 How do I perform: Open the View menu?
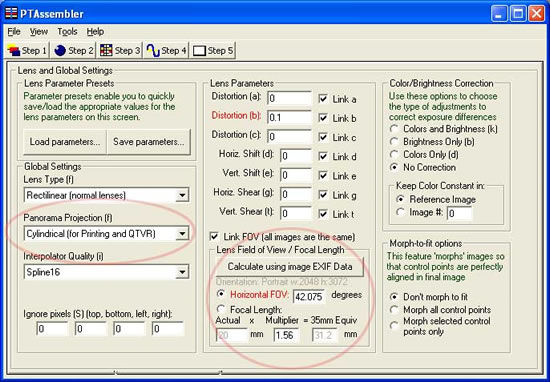(x=39, y=32)
